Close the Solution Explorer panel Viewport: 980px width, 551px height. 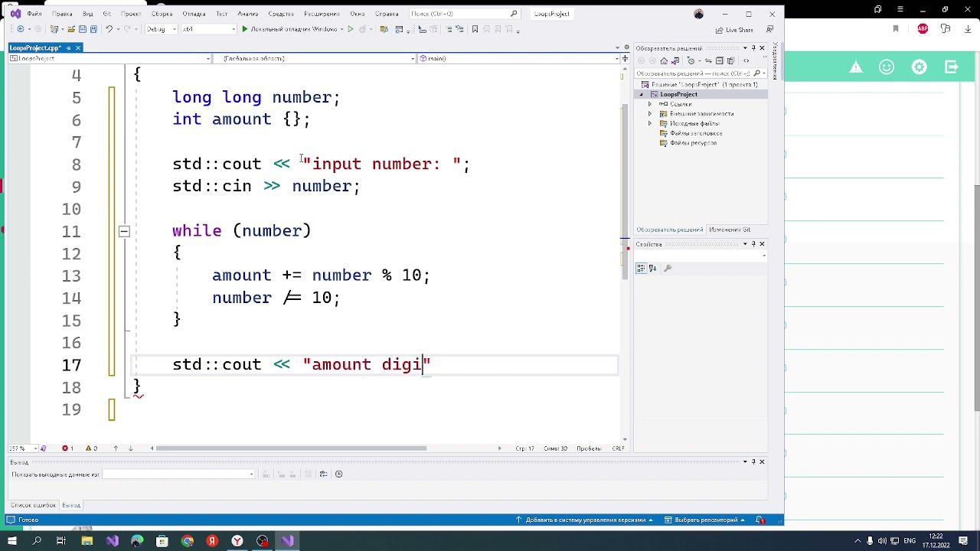click(762, 48)
